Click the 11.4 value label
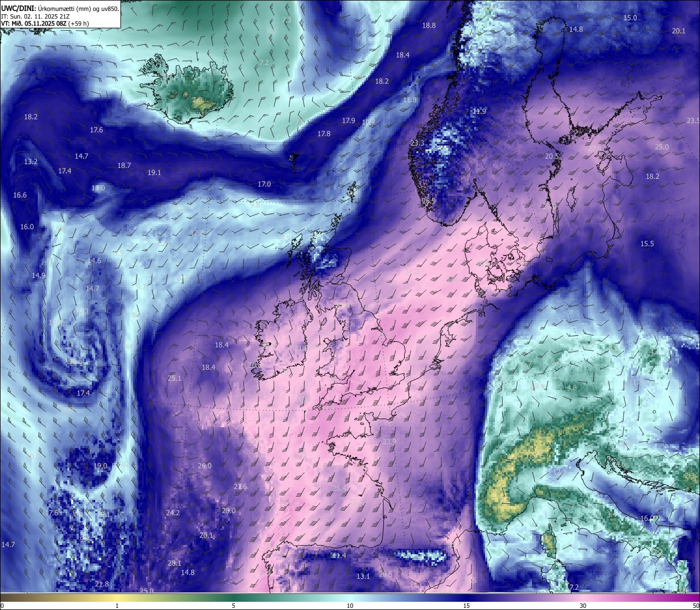The image size is (700, 610). [x=339, y=555]
